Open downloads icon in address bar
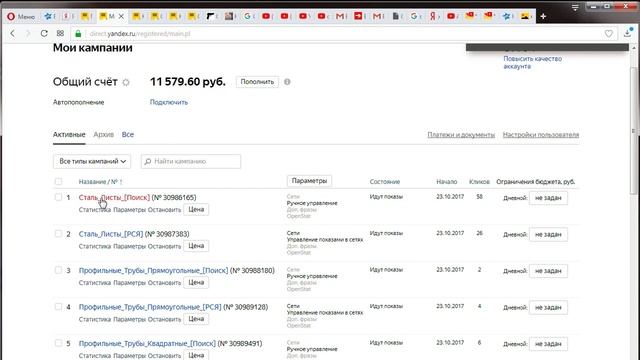 tap(628, 33)
